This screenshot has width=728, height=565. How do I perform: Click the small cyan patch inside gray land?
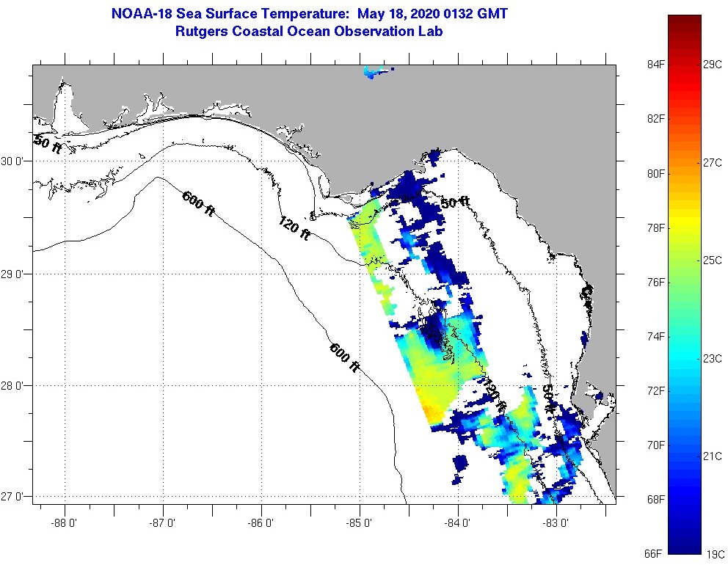coord(376,71)
